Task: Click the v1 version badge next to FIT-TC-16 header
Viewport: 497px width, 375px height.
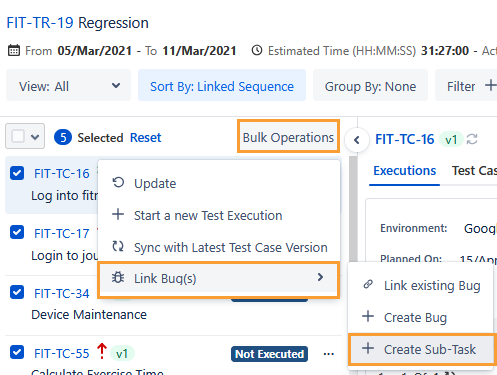Action: 451,140
